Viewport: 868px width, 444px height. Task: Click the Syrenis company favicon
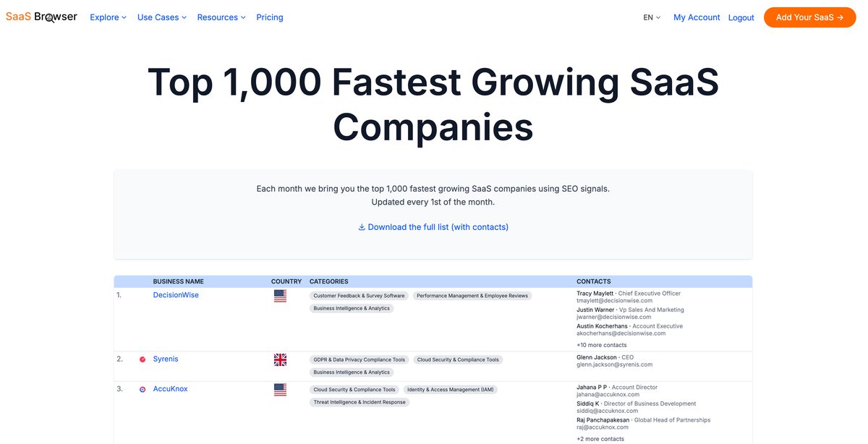click(x=142, y=359)
